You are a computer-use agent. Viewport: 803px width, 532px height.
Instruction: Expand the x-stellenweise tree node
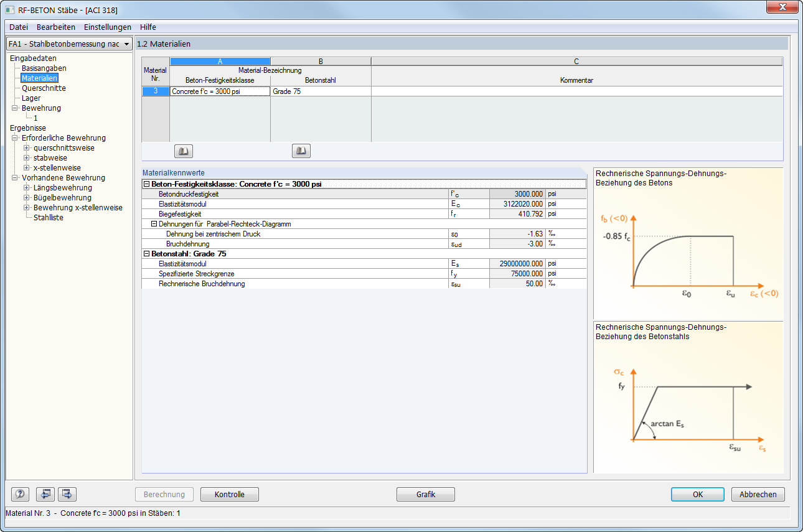(x=27, y=168)
